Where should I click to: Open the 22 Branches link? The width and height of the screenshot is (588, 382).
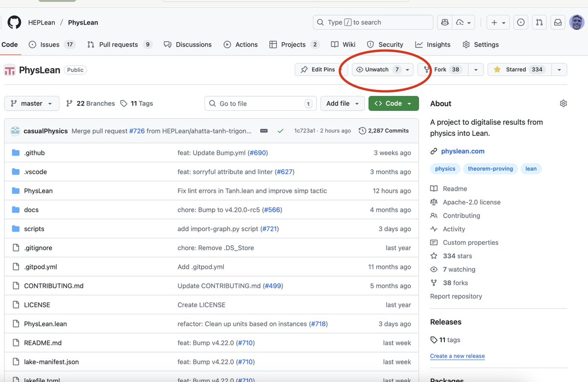coord(91,103)
